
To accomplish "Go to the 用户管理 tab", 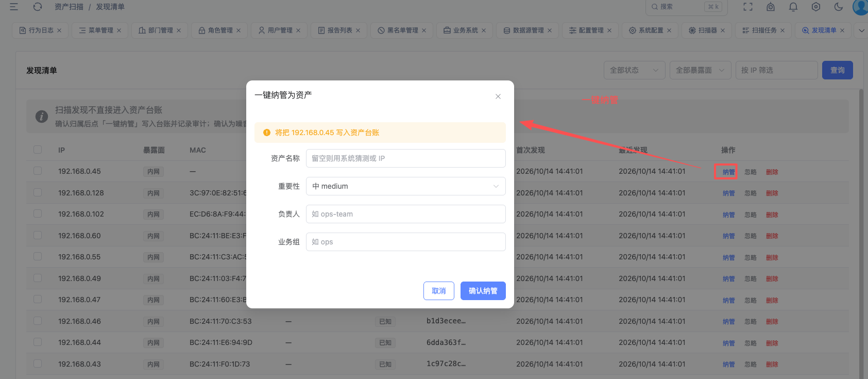I will pos(279,30).
